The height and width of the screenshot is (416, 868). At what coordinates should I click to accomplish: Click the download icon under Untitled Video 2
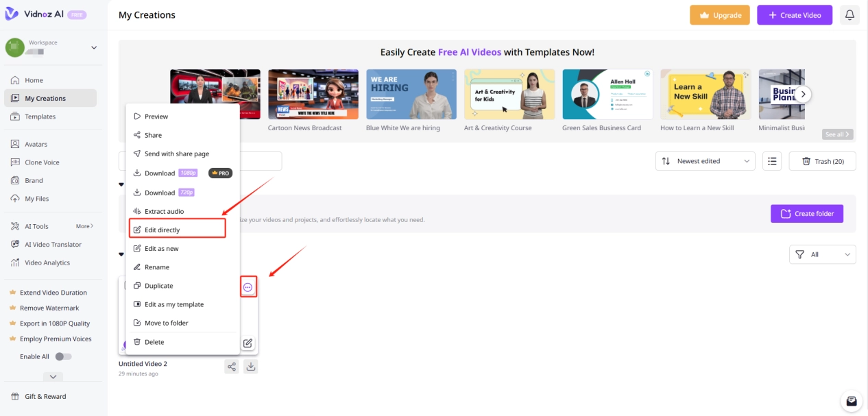point(251,367)
